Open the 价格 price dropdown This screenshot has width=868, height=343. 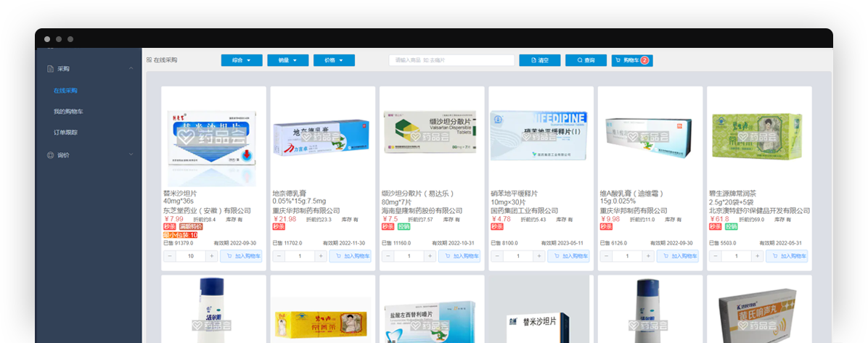334,60
